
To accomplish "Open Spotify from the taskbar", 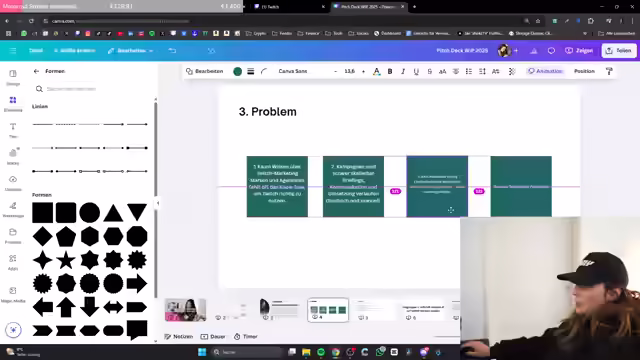I will [x=321, y=352].
